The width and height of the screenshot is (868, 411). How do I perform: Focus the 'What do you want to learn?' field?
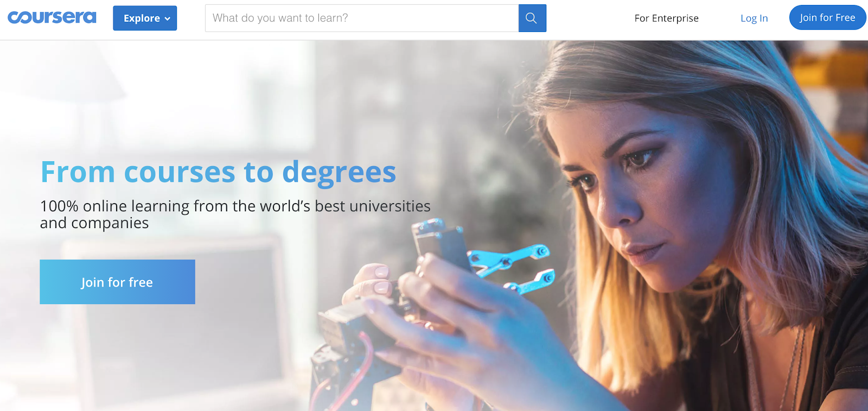362,18
